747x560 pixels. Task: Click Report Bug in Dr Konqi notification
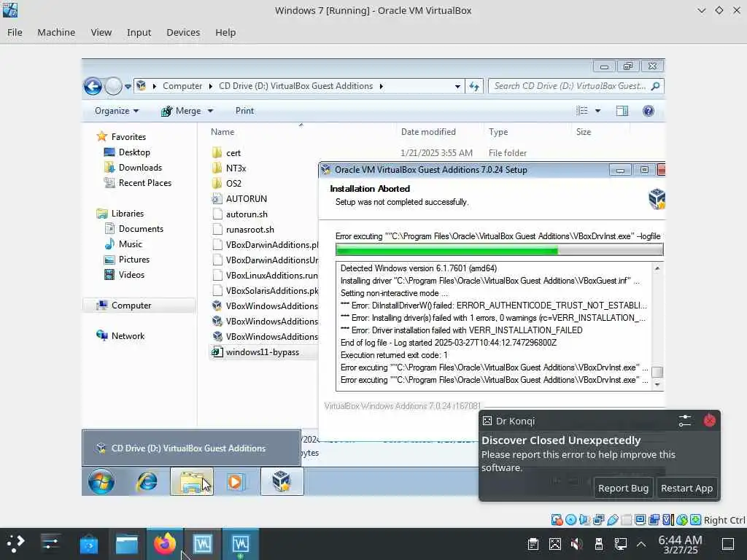tap(623, 488)
